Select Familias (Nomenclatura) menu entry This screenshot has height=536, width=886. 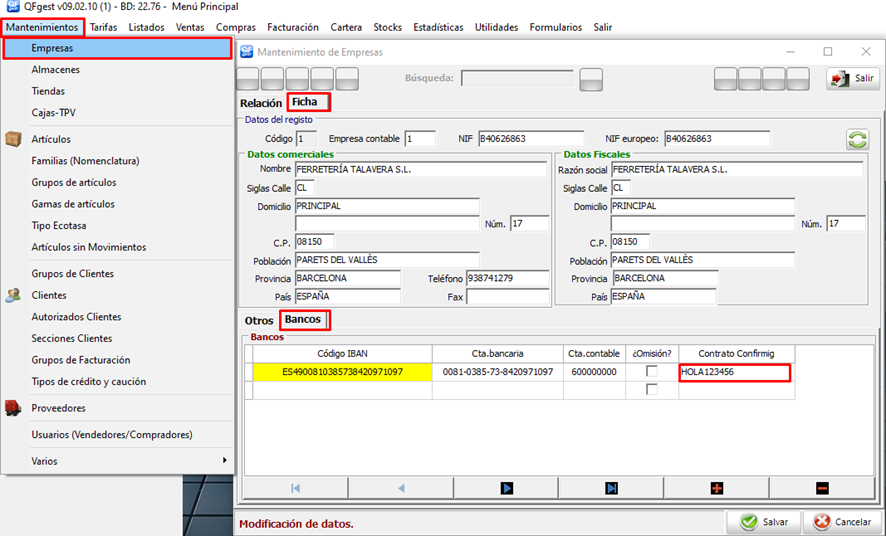tap(85, 161)
